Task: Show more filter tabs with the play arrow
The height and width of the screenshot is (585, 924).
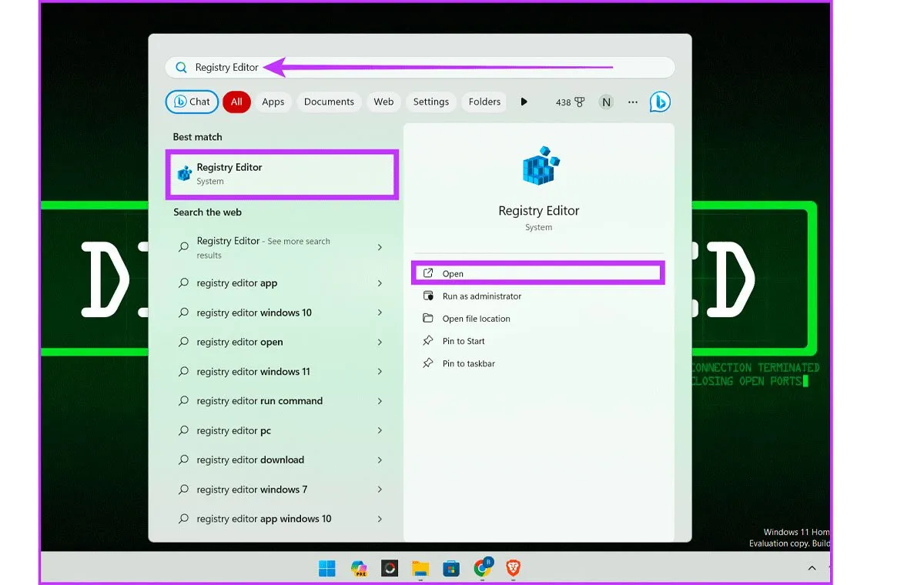Action: click(524, 102)
